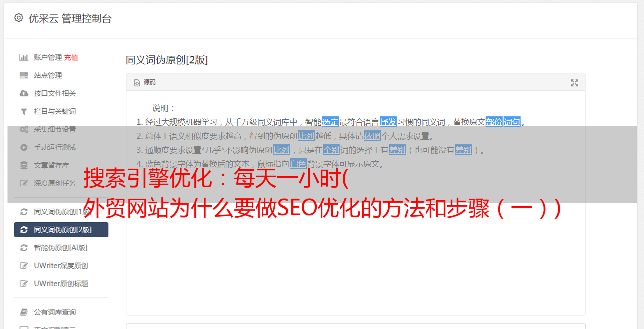Click the server icon beside 站点管理

coord(23,75)
